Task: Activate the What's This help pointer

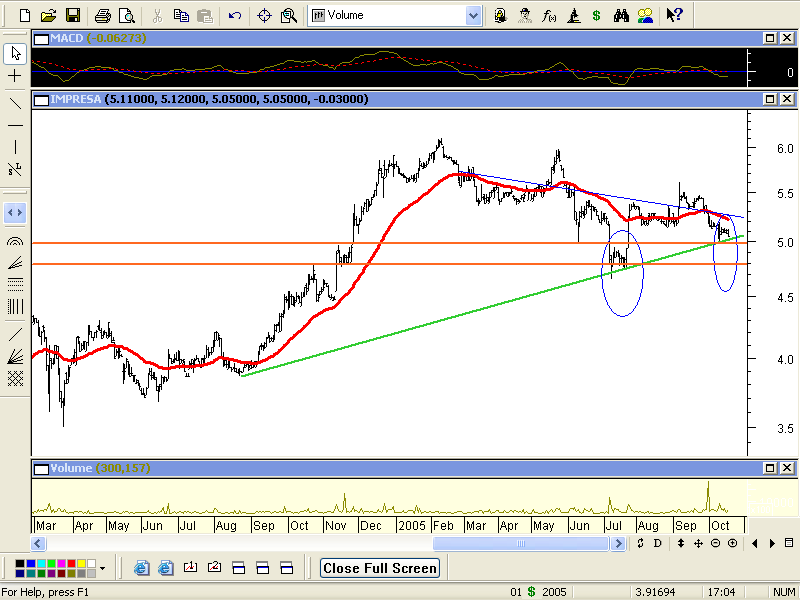Action: coord(674,16)
